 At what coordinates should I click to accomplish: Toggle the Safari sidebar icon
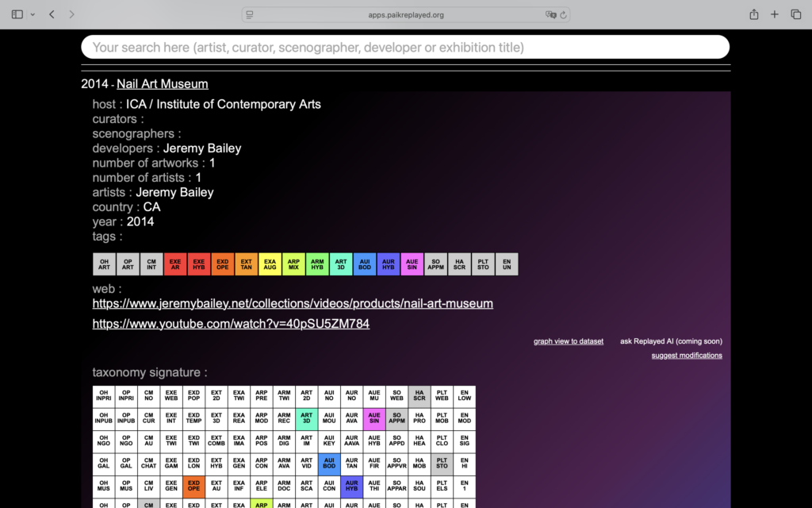pyautogui.click(x=17, y=14)
